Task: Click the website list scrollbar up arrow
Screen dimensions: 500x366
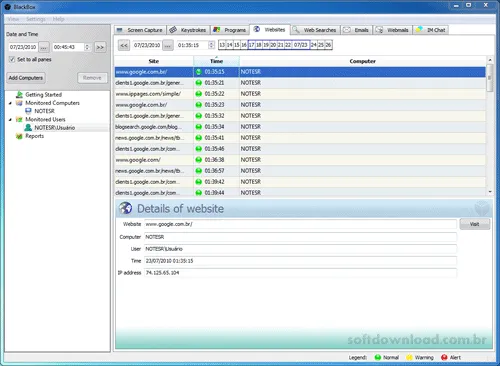Action: pos(490,60)
